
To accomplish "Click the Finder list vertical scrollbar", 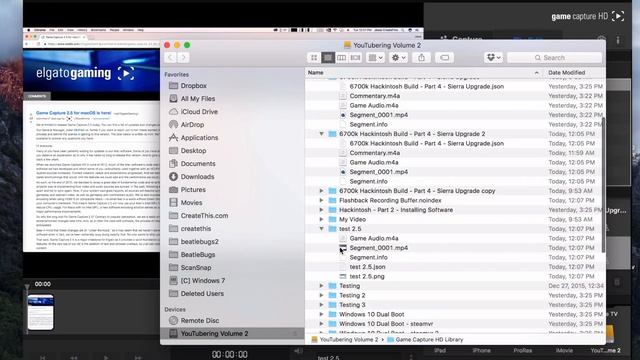I will coord(604,184).
